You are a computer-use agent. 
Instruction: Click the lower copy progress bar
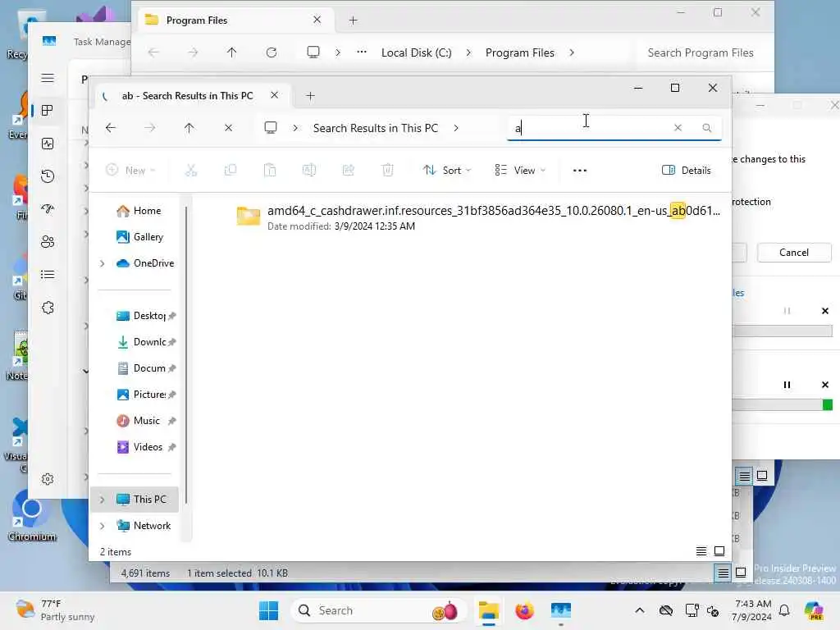[x=782, y=405]
